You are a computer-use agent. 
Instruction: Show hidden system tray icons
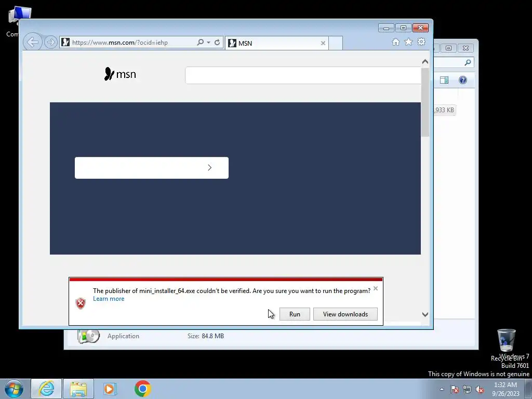point(442,389)
